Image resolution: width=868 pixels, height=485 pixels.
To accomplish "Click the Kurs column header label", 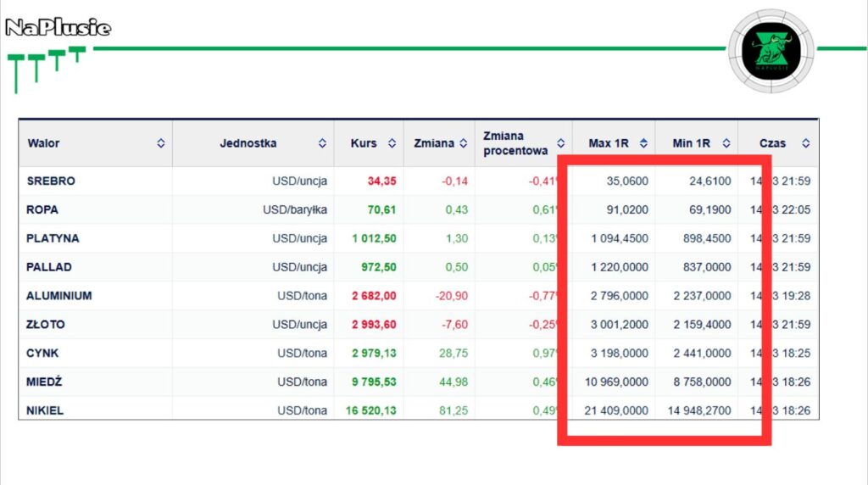I will [x=364, y=143].
